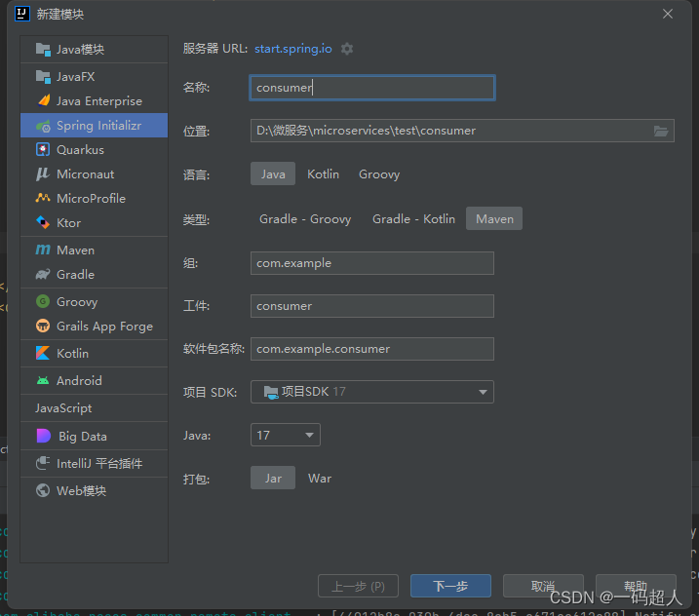The image size is (699, 616).
Task: Click the 下一步 button
Action: (450, 586)
